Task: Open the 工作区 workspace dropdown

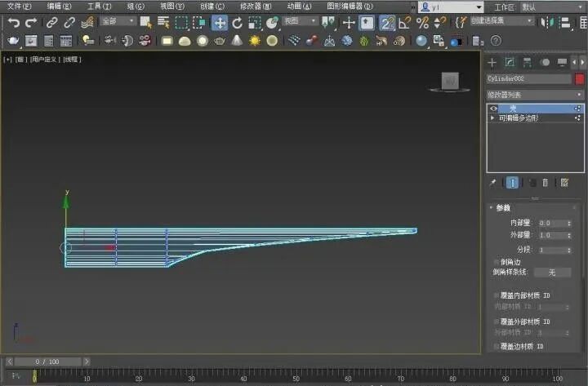Action: [x=552, y=7]
